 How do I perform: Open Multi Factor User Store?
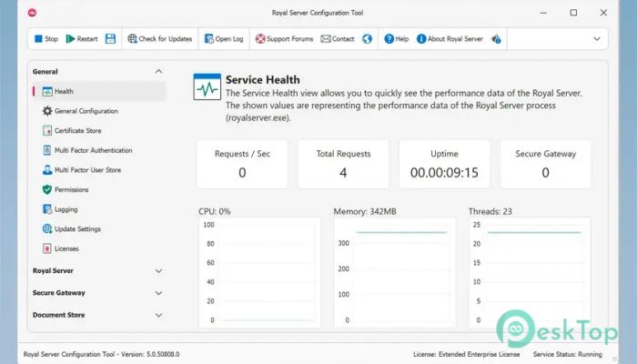click(87, 170)
